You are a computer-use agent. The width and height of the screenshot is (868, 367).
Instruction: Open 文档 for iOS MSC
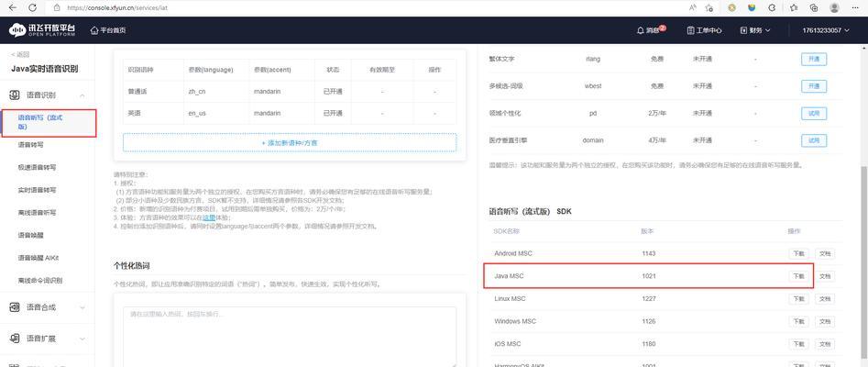click(825, 344)
